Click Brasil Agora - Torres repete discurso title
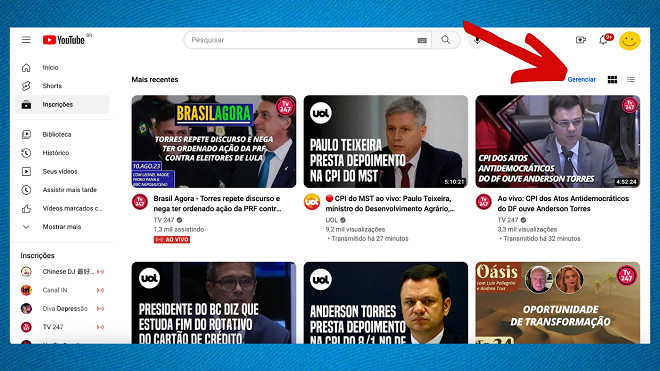This screenshot has width=660, height=371. pos(217,203)
